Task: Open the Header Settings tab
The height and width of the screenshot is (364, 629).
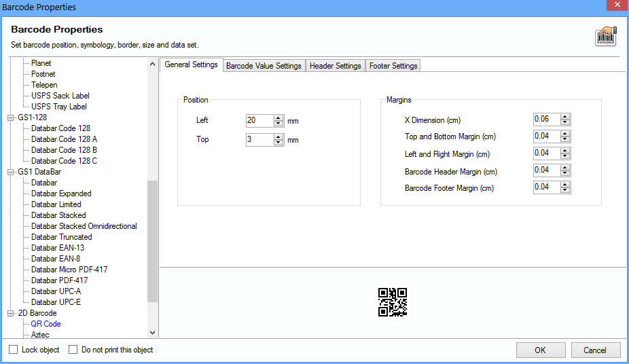Action: pyautogui.click(x=335, y=66)
